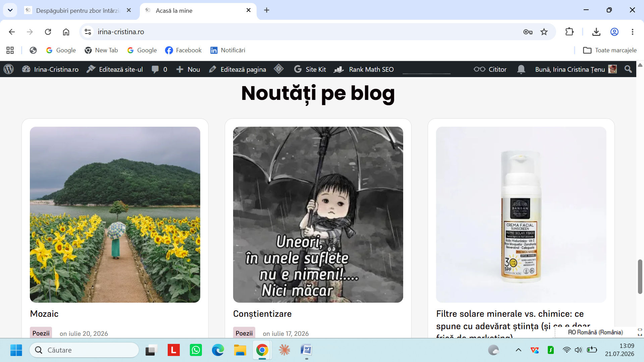
Task: Switch to Despăgubiri pentru zbor tab
Action: tap(78, 10)
